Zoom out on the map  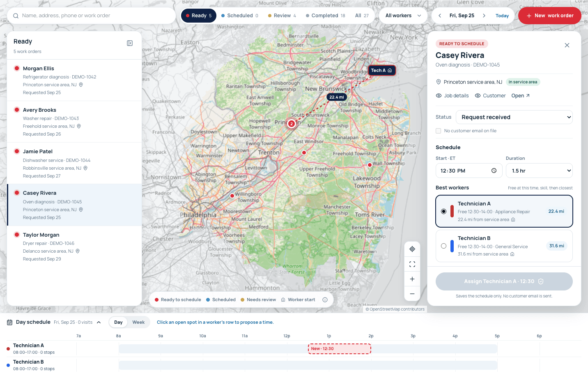[x=412, y=294]
